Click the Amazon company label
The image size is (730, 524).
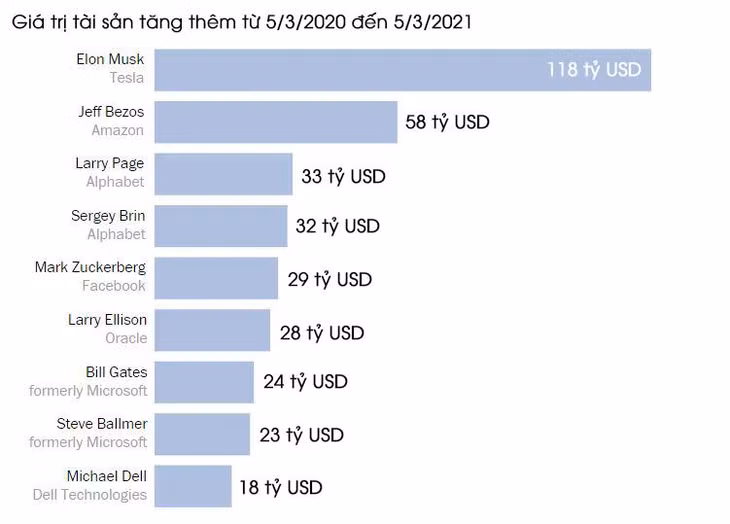tap(117, 130)
